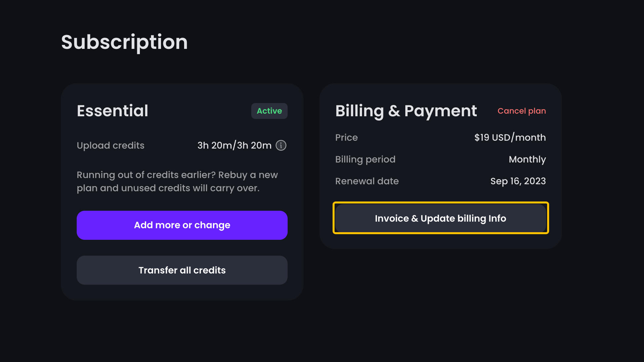The width and height of the screenshot is (644, 362).
Task: Click the Cancel plan link
Action: pyautogui.click(x=522, y=111)
